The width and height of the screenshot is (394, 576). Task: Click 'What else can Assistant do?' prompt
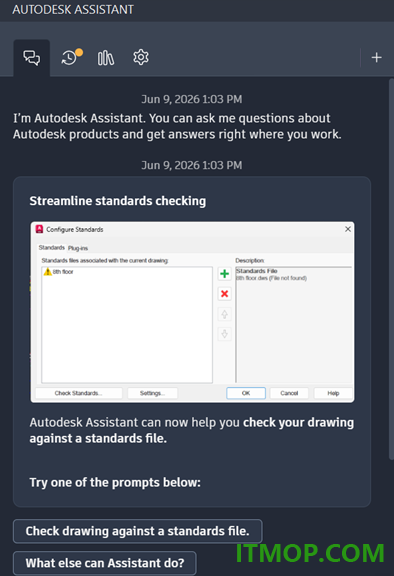(x=105, y=563)
